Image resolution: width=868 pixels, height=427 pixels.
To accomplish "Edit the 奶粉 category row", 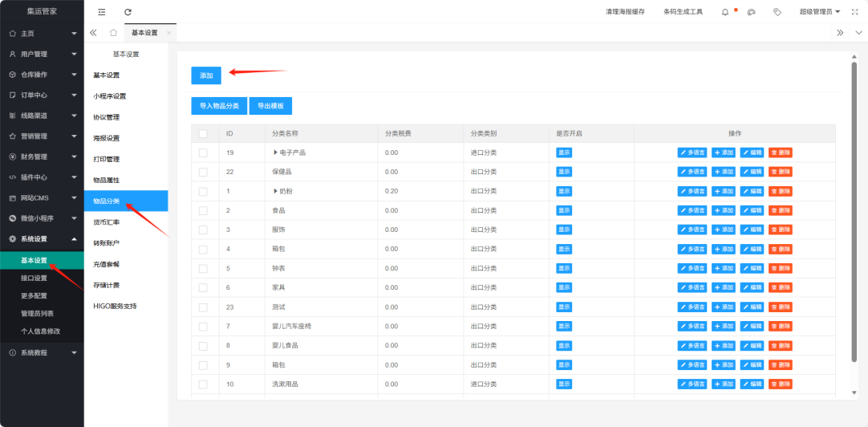I will coord(752,191).
